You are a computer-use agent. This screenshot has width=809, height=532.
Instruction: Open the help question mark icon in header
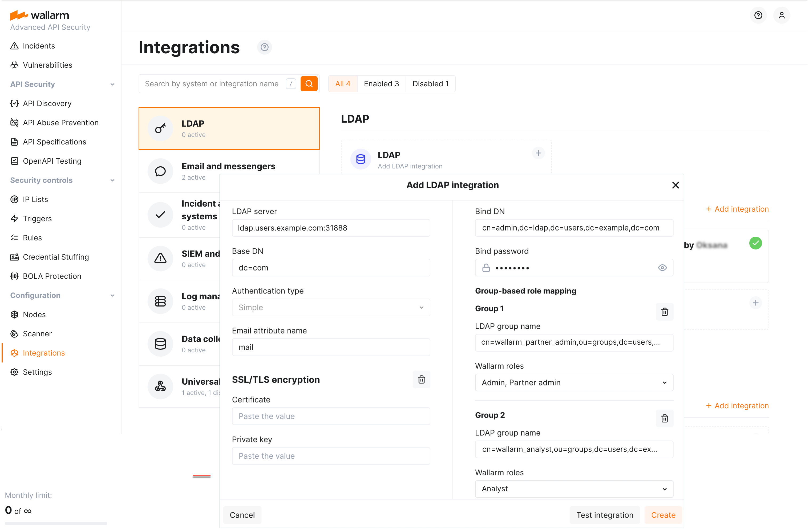pyautogui.click(x=758, y=15)
